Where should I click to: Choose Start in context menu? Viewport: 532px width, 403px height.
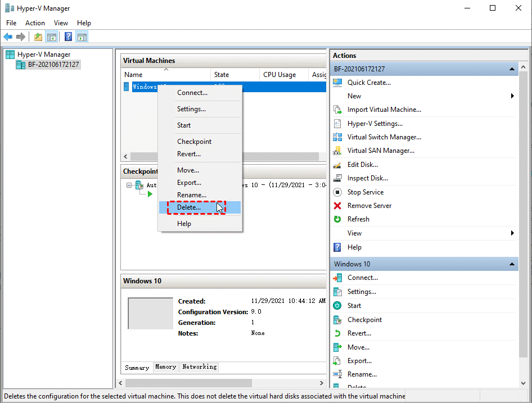click(200, 125)
